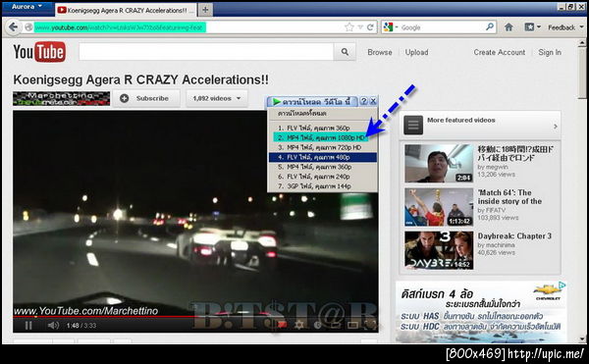Click the YouTube logo

click(x=39, y=52)
